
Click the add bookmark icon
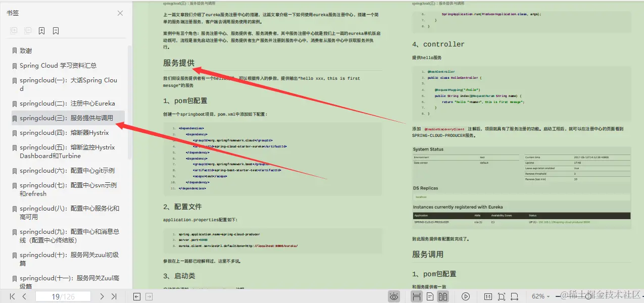pos(42,30)
